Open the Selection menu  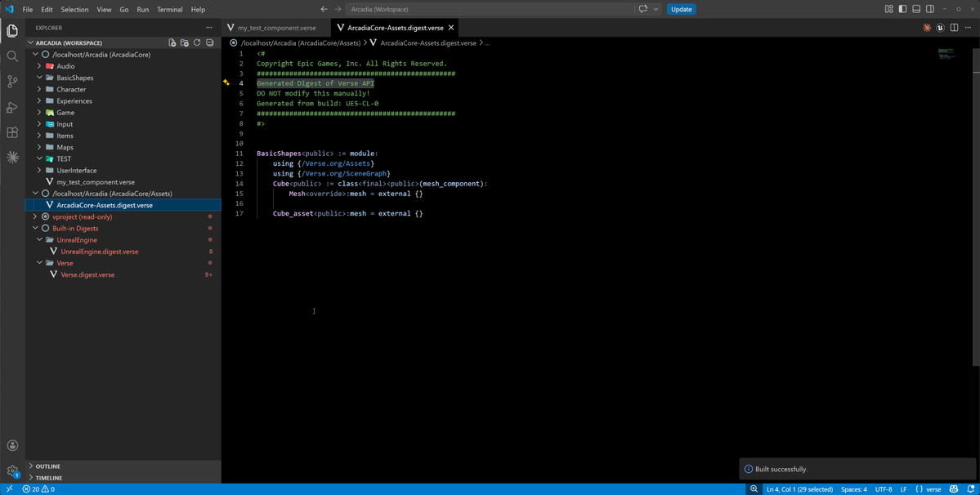[74, 9]
